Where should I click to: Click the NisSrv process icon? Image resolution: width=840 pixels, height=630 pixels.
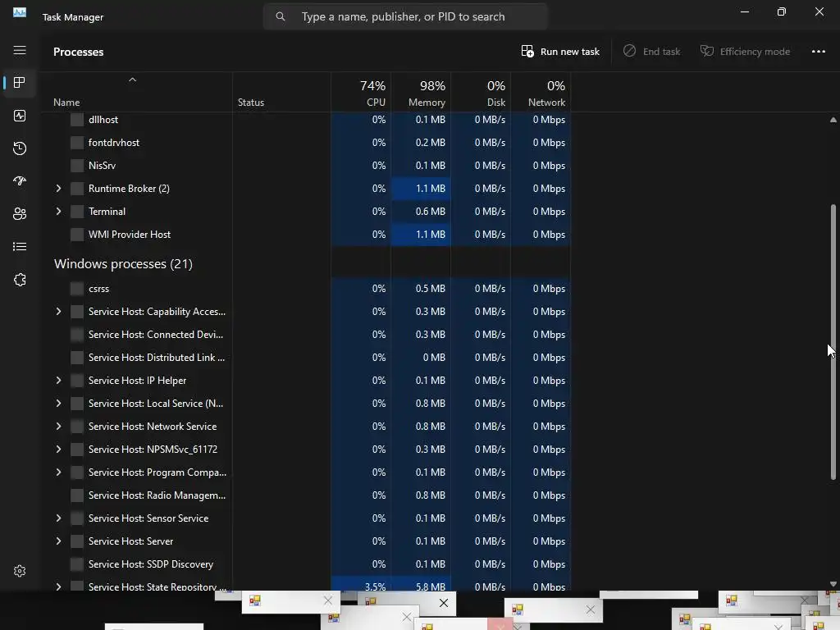click(x=77, y=166)
